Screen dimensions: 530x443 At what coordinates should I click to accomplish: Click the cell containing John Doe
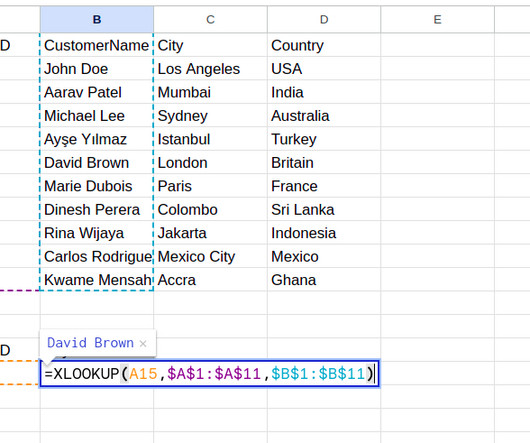[97, 69]
